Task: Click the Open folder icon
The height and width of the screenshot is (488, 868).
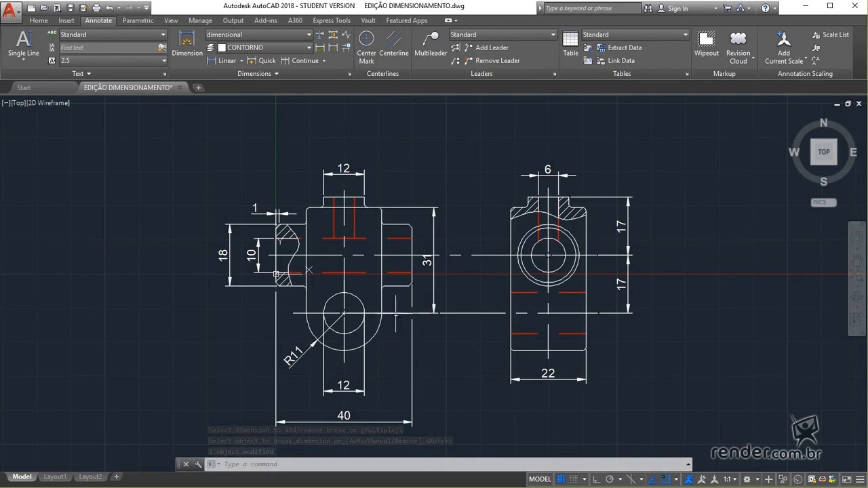Action: pos(44,8)
